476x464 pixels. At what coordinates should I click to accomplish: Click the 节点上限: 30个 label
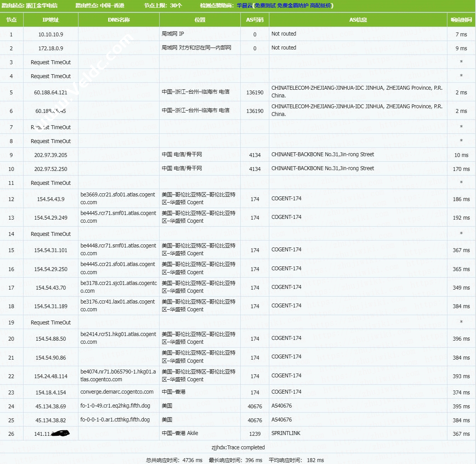pos(163,5)
